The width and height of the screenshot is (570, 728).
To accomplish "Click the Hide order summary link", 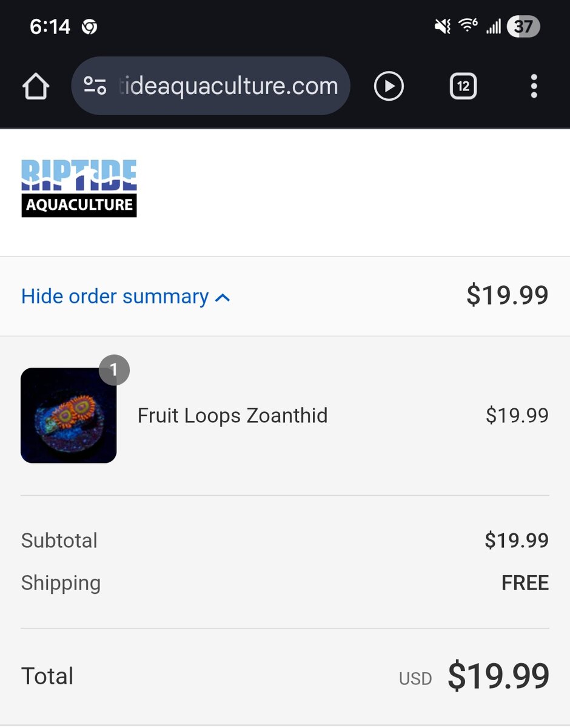I will pyautogui.click(x=115, y=297).
